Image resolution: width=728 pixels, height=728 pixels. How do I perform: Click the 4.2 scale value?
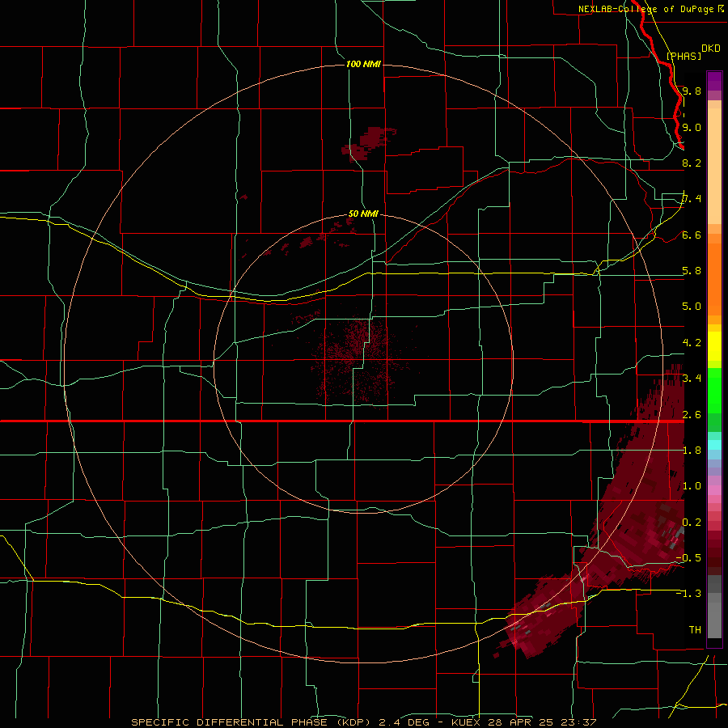692,343
